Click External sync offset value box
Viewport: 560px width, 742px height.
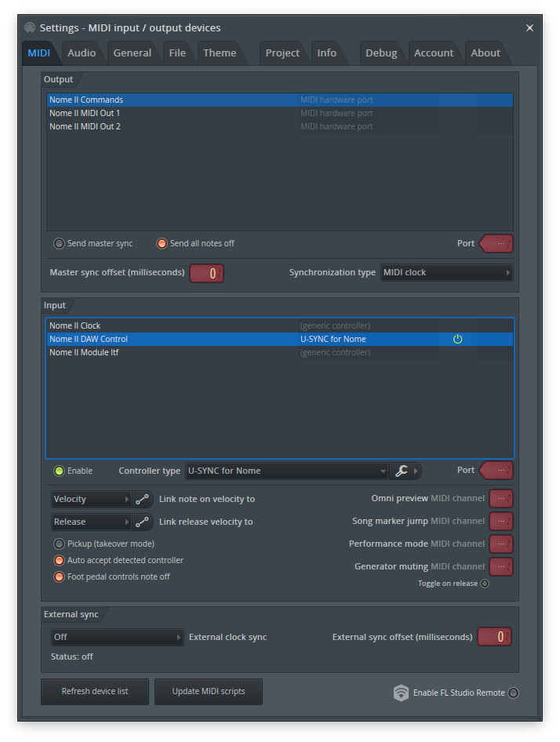point(495,637)
